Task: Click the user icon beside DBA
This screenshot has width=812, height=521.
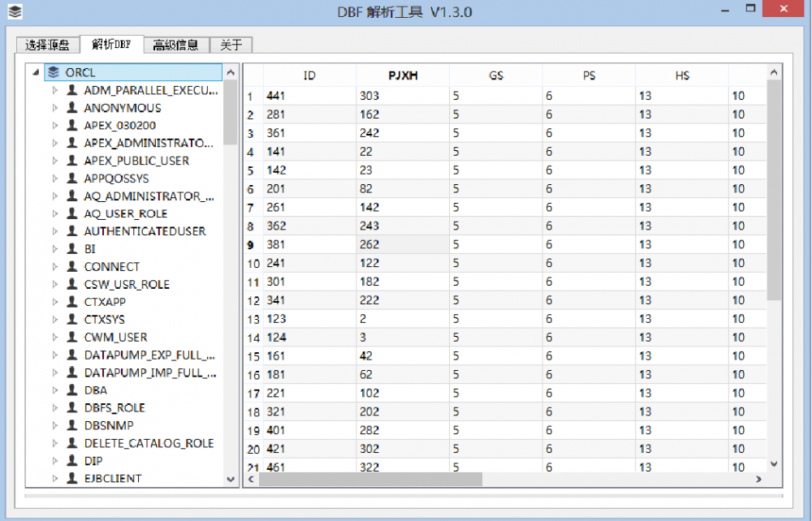Action: 72,390
